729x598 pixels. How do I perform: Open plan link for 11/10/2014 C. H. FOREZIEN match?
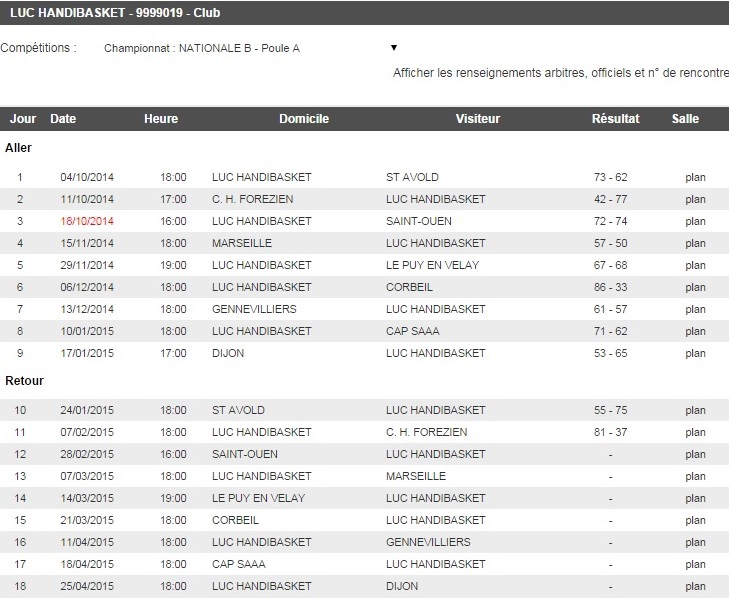[x=695, y=199]
